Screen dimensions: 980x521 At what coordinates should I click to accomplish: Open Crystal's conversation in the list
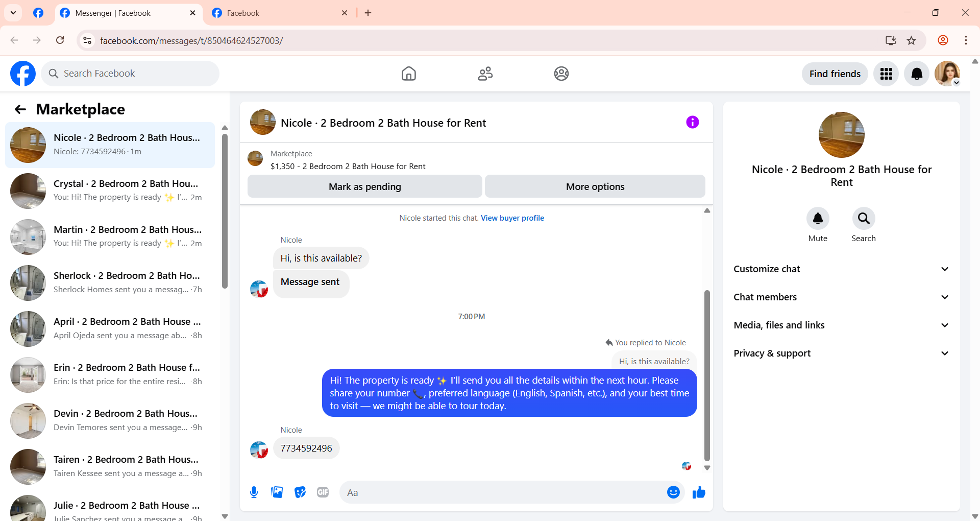point(110,191)
